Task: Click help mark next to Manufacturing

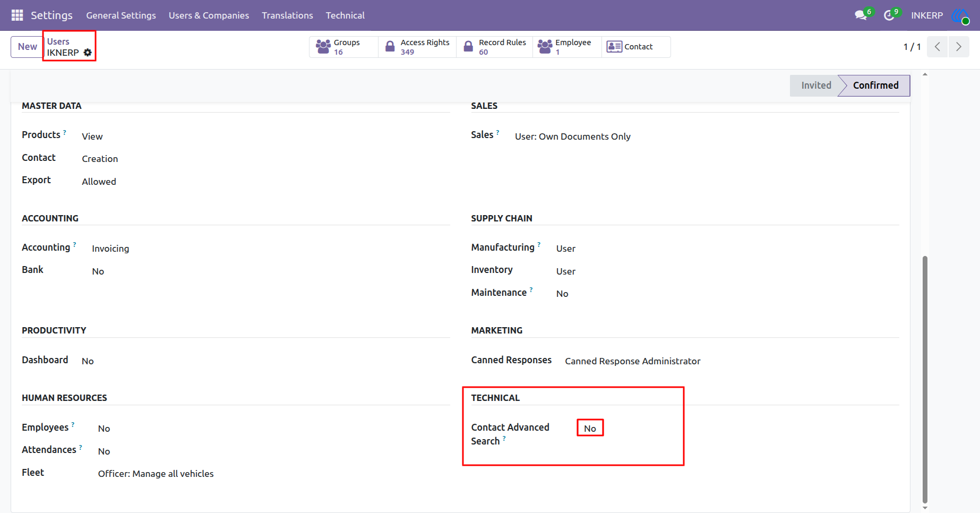Action: click(x=539, y=244)
